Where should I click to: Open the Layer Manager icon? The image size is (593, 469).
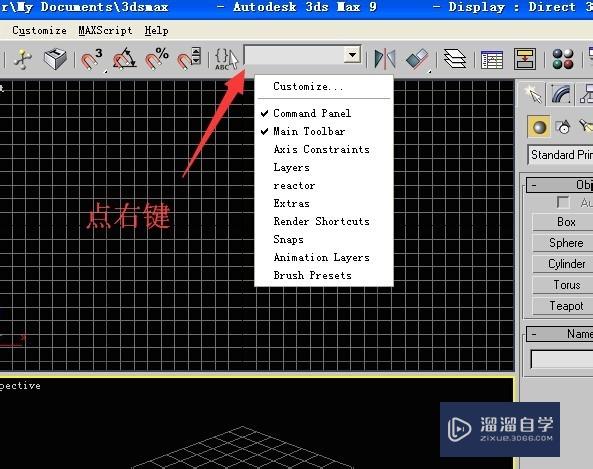[455, 59]
